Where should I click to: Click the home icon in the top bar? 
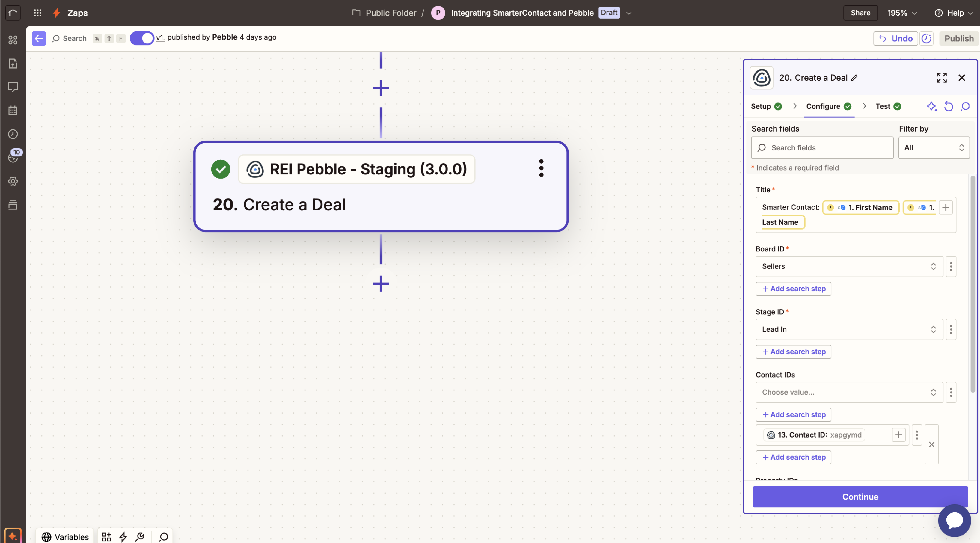point(12,13)
